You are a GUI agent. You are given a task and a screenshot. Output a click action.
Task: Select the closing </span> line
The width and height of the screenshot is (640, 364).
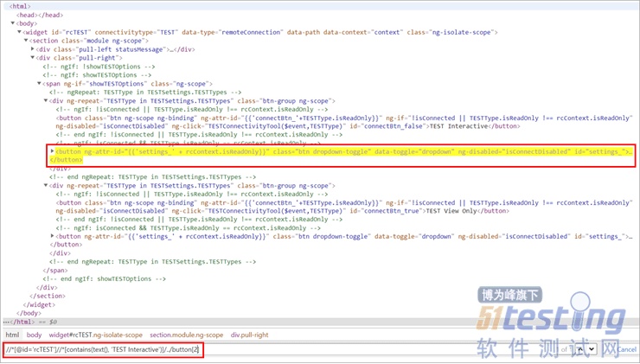55,270
